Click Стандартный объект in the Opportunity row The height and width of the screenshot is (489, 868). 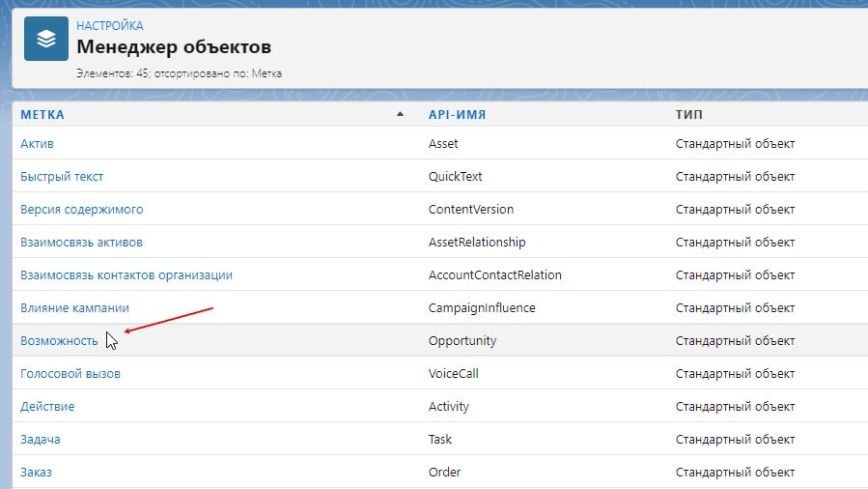(735, 340)
